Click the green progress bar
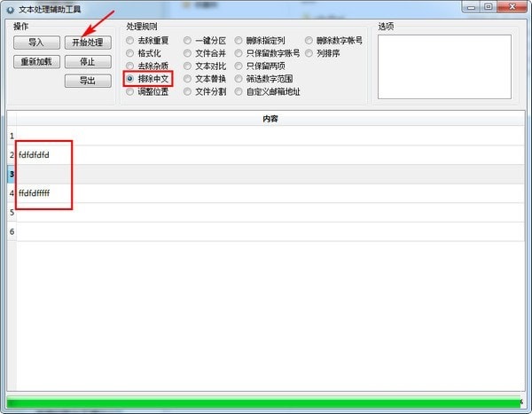532x414 pixels. (263, 402)
